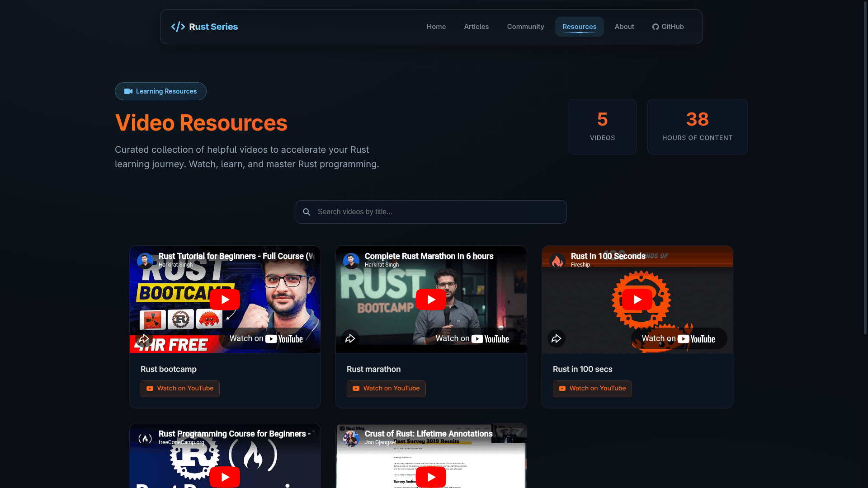The width and height of the screenshot is (868, 488).
Task: Go to the Community page
Action: pyautogui.click(x=525, y=27)
